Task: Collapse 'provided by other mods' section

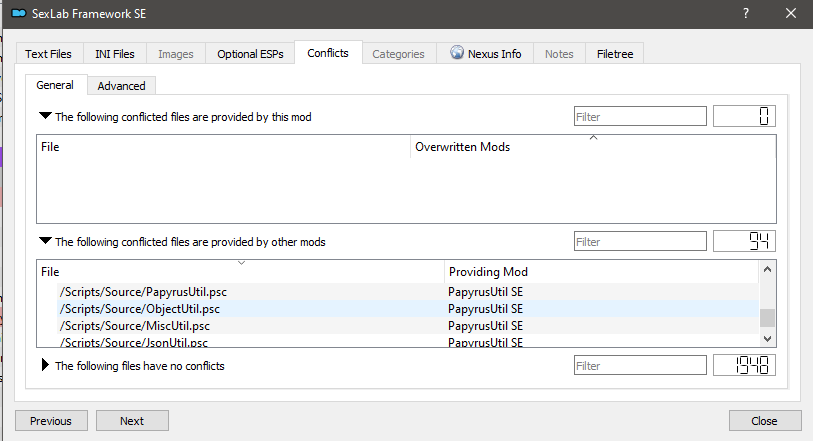Action: click(x=45, y=241)
